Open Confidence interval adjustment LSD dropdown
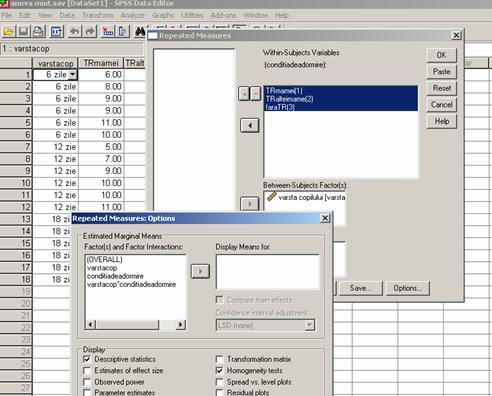492x396 pixels. [x=310, y=325]
